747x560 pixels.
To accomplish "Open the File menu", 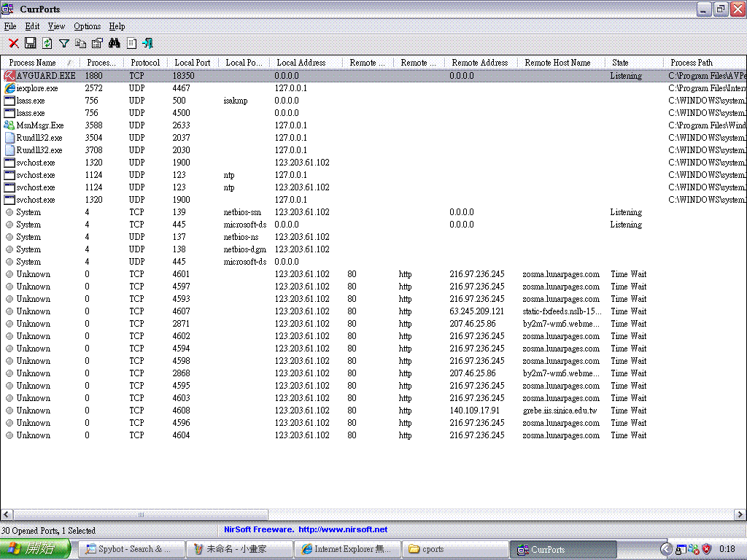I will click(x=10, y=26).
